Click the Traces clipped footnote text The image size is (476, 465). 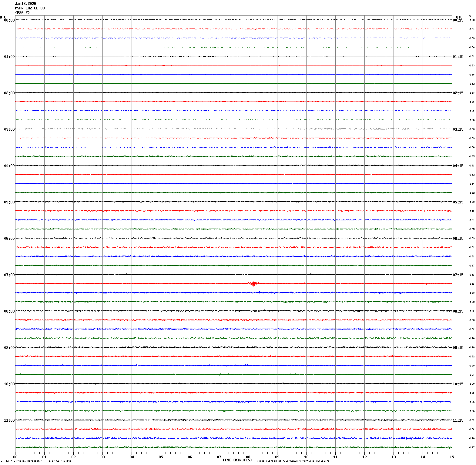(x=292, y=461)
